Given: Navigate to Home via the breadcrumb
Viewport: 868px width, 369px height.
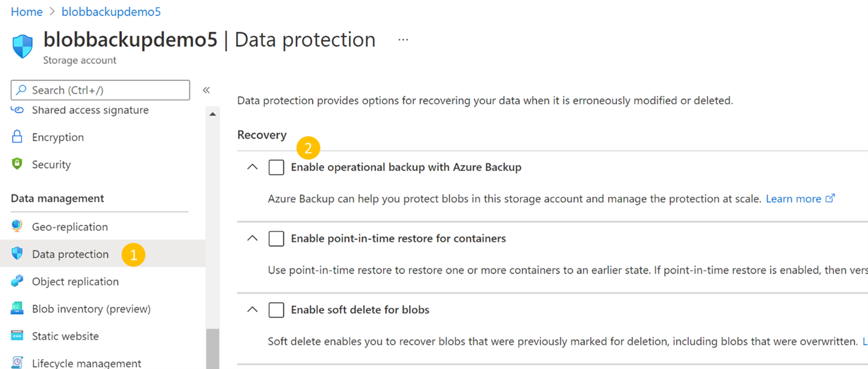Looking at the screenshot, I should point(26,11).
